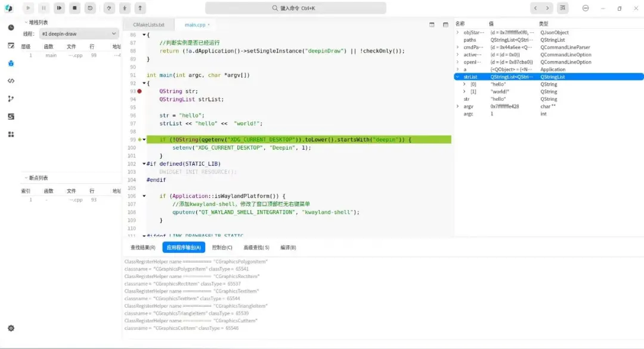Focus the command search box
644x349 pixels.
[x=295, y=8]
